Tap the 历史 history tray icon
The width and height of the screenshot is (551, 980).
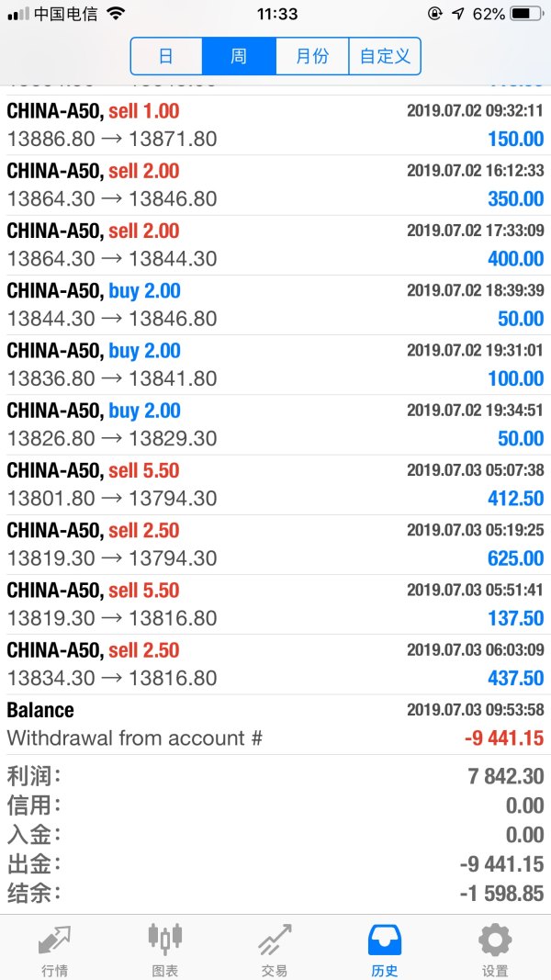click(x=385, y=941)
